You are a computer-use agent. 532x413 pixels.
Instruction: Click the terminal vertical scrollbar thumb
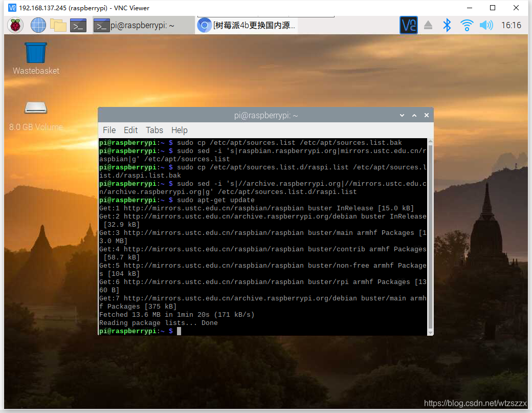[x=431, y=236]
